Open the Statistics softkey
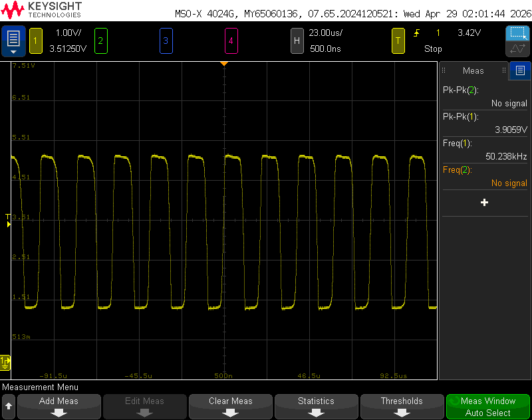The width and height of the screenshot is (532, 420). tap(317, 407)
